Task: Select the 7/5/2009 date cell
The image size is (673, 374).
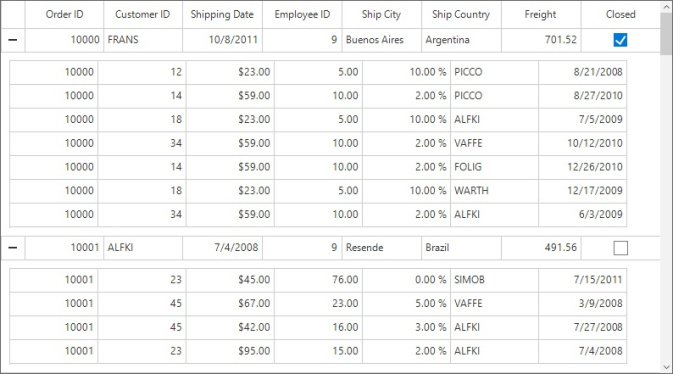Action: [582, 119]
